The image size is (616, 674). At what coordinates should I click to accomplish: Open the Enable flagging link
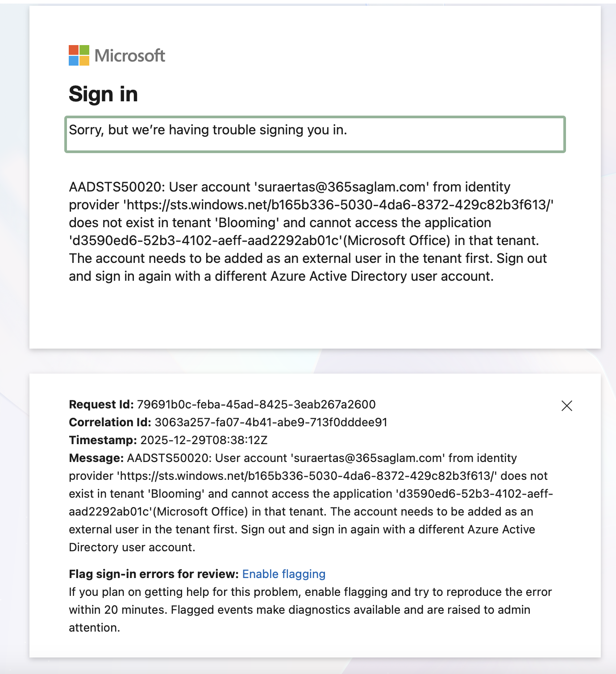click(284, 574)
